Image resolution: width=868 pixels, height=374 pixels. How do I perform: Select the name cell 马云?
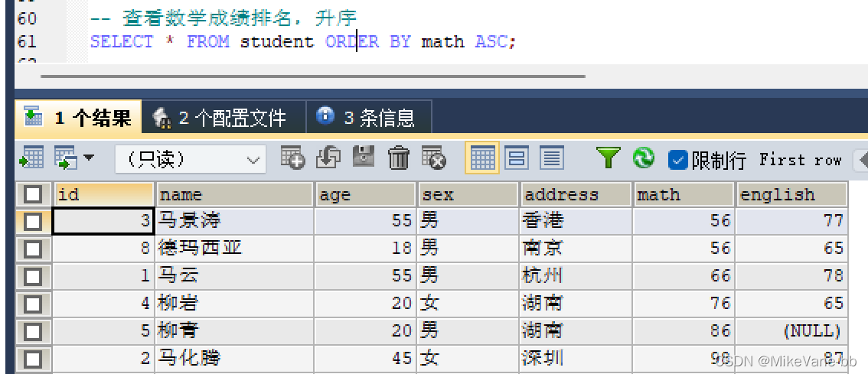pyautogui.click(x=235, y=275)
